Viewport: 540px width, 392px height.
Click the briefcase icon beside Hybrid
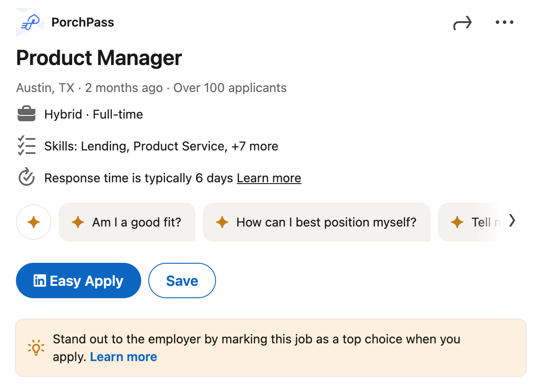click(26, 114)
